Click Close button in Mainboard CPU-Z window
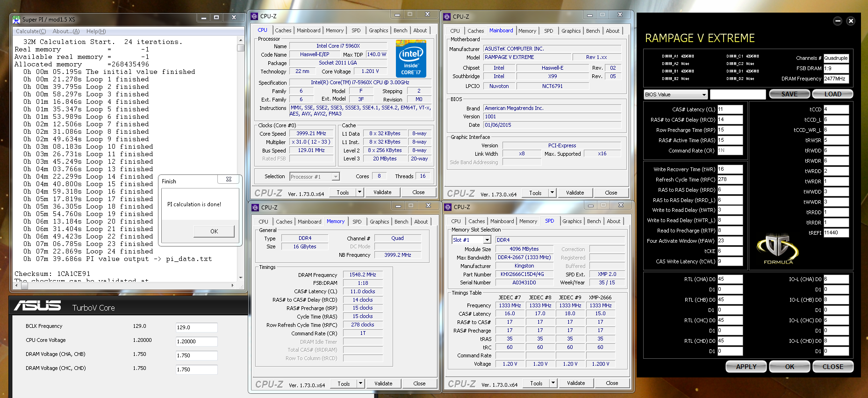 click(611, 193)
